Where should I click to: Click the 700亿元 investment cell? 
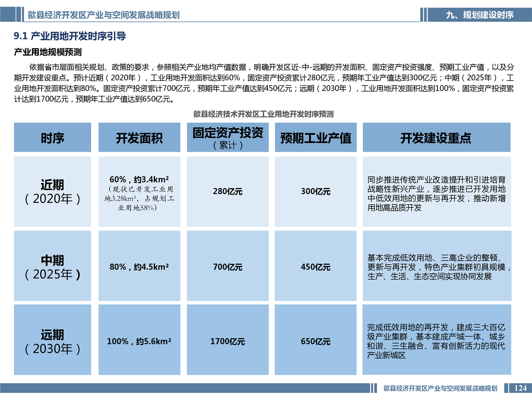pos(228,267)
